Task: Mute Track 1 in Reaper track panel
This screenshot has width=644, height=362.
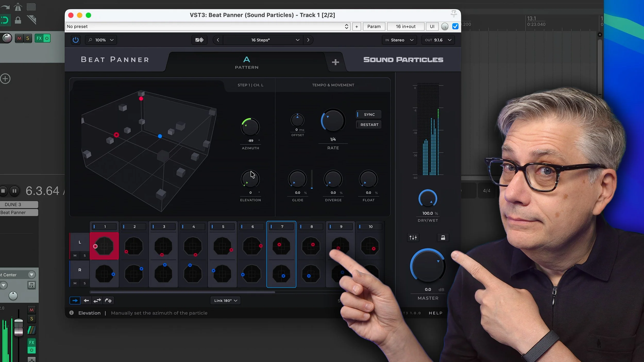Action: pyautogui.click(x=19, y=38)
